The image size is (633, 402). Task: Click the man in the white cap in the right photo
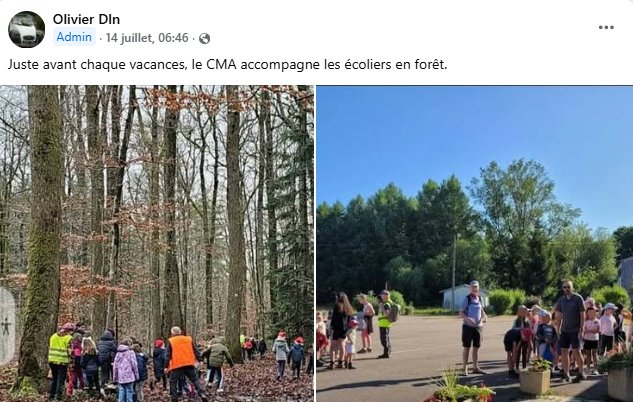tap(473, 327)
